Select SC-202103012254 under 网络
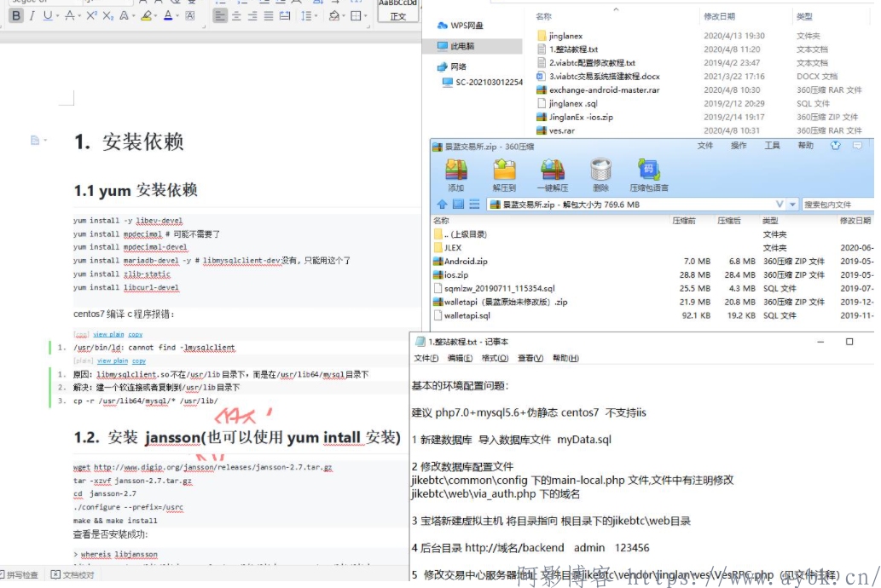Screen dimensions: 881x588 [484, 82]
